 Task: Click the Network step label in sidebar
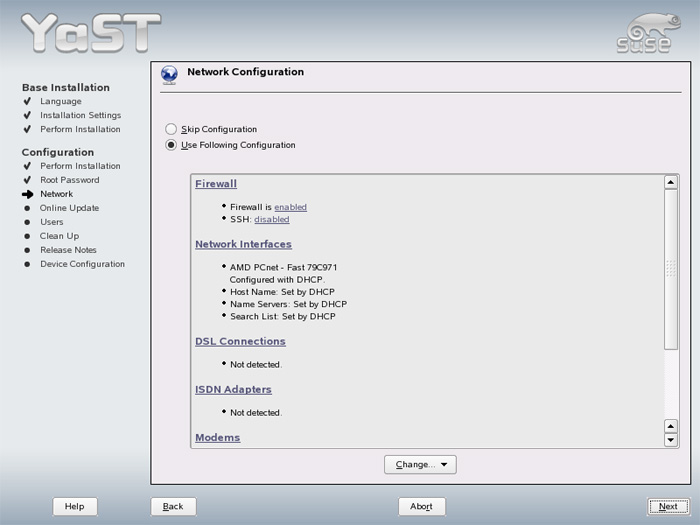[x=57, y=194]
